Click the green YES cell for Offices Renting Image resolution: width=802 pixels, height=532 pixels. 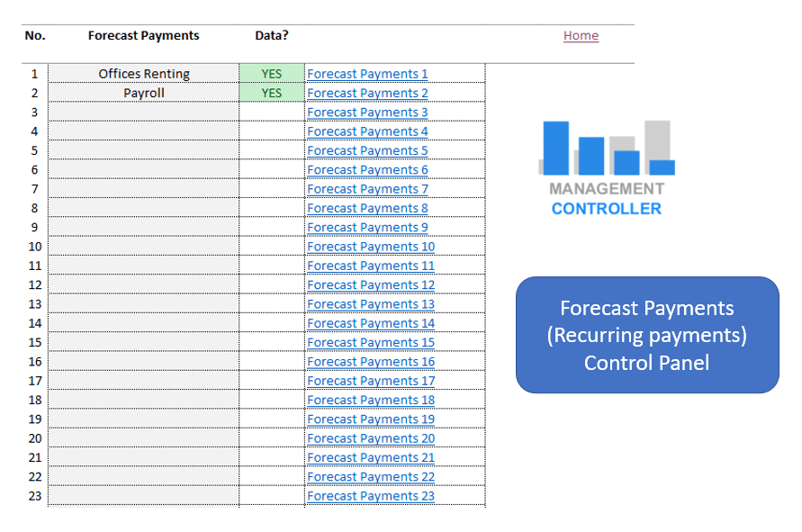tap(271, 74)
